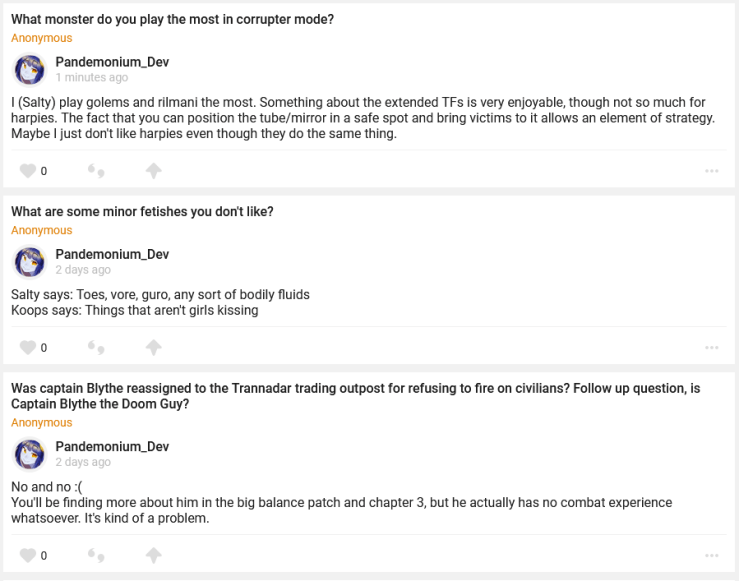Like the captain Blythe answer
Image resolution: width=739 pixels, height=581 pixels.
(28, 555)
